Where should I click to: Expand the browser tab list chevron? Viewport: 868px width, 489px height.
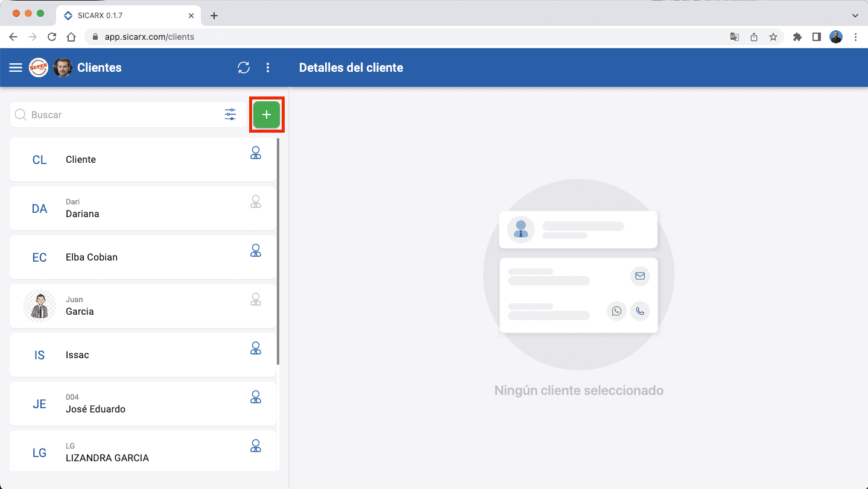pos(857,15)
